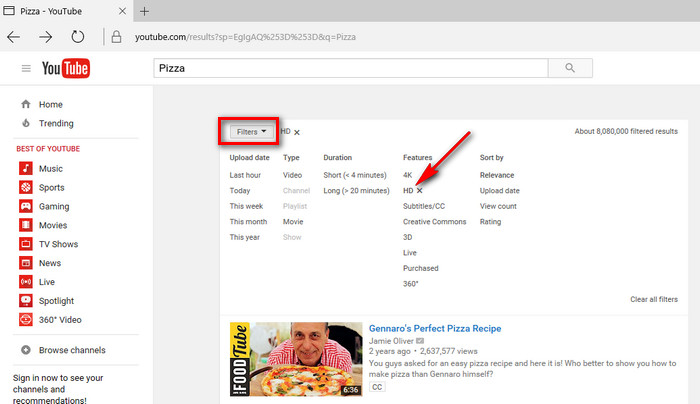Collapse the Filters dropdown
The image size is (700, 404).
tap(251, 132)
